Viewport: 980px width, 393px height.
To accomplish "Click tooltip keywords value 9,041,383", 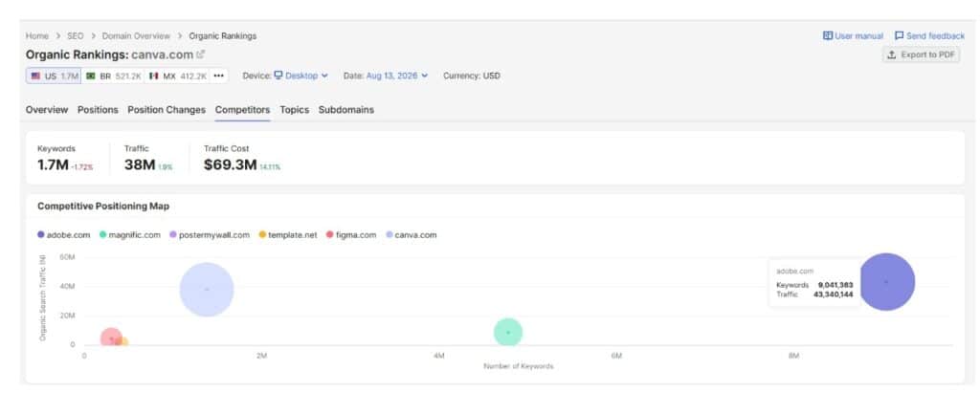I will (835, 285).
